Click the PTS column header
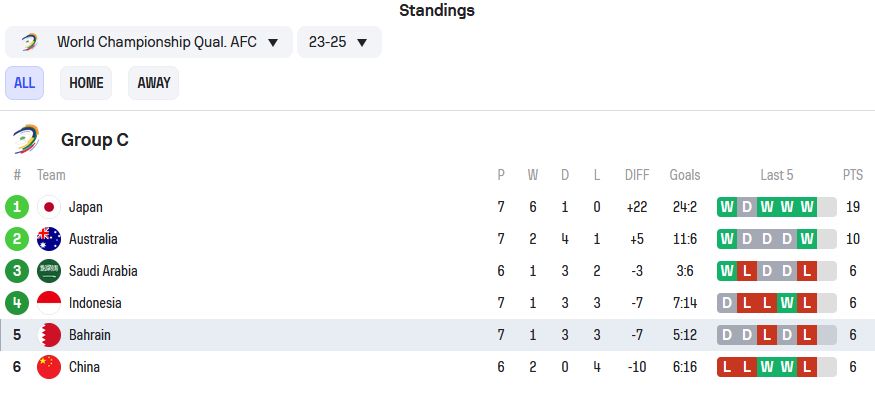This screenshot has width=875, height=404. 853,175
